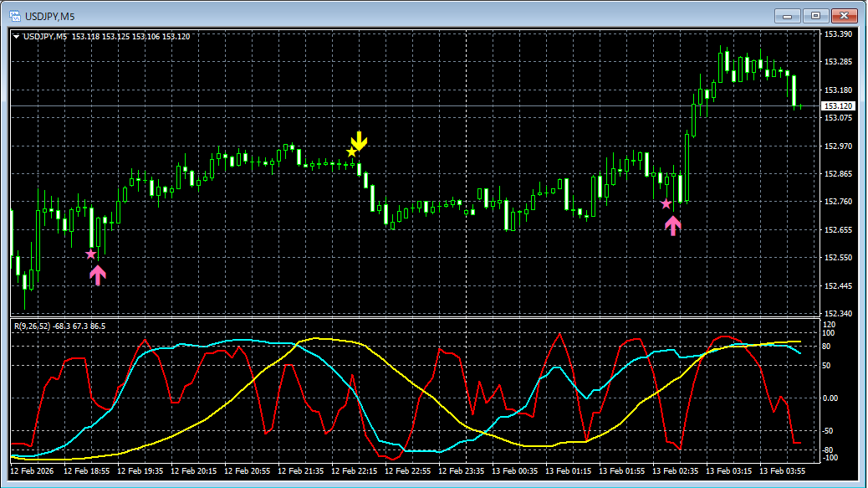Click the OHLC values in chart header
This screenshot has width=868, height=488.
coord(130,37)
